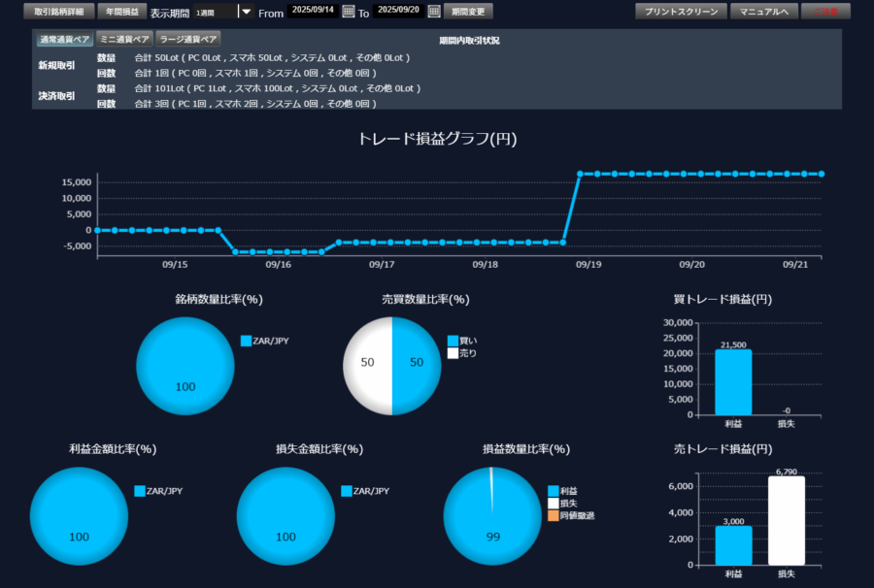Open the 1週間 period combo box
The image size is (874, 588).
(215, 12)
